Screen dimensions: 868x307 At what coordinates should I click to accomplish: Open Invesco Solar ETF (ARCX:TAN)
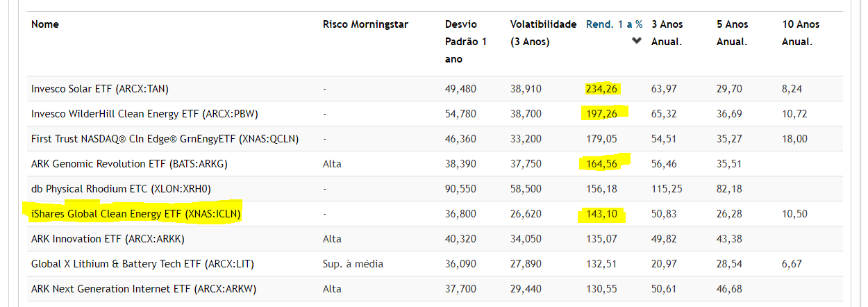click(100, 89)
